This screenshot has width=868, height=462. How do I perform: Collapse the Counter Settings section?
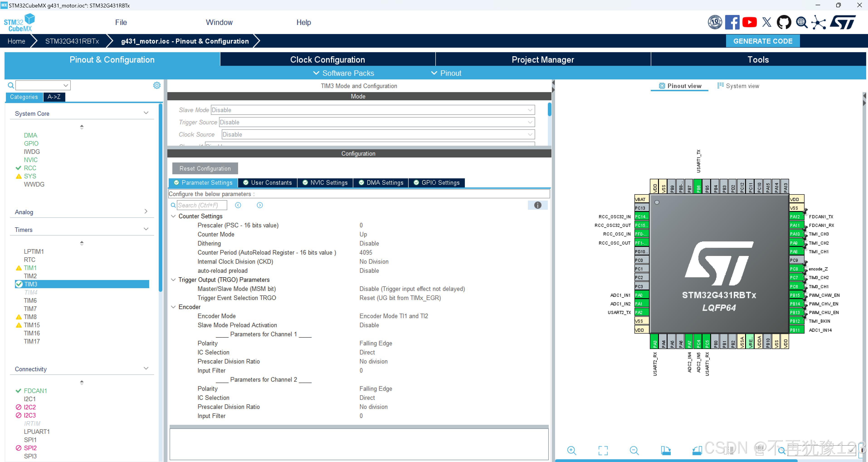pos(173,216)
